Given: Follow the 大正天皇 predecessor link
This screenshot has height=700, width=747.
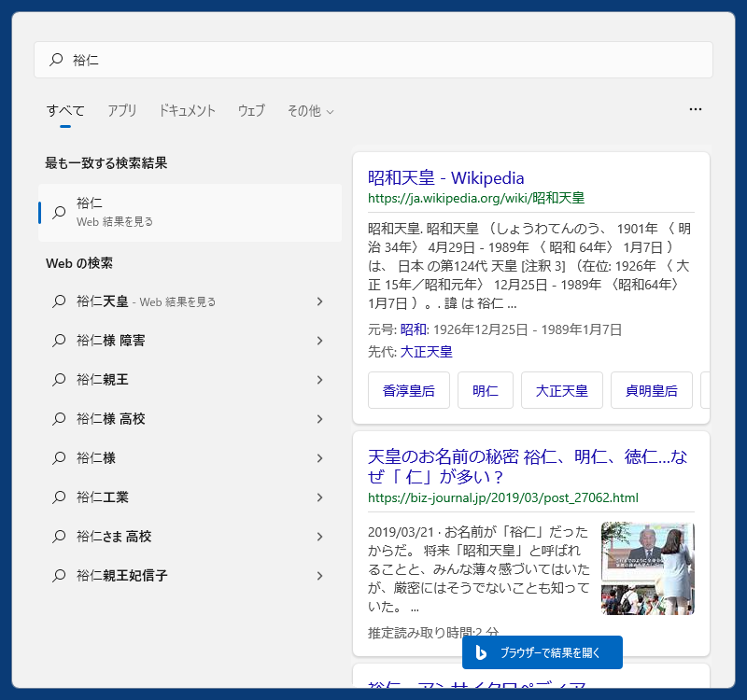Looking at the screenshot, I should pos(426,352).
